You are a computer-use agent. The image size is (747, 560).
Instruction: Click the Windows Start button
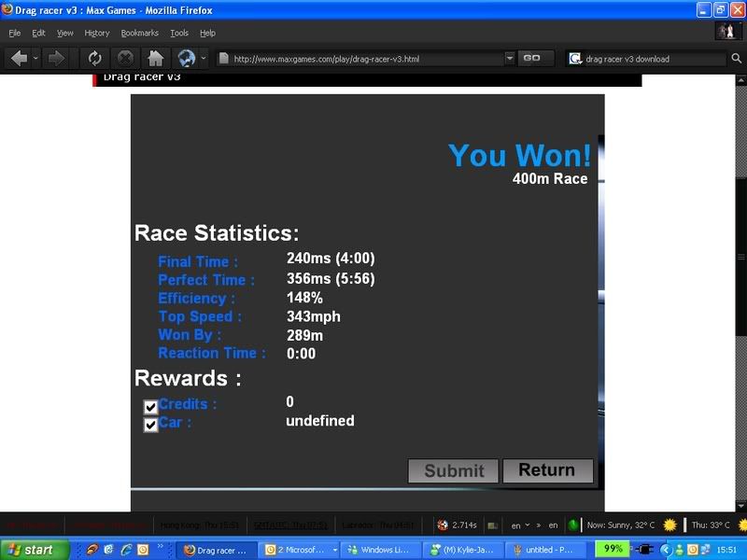click(x=34, y=550)
